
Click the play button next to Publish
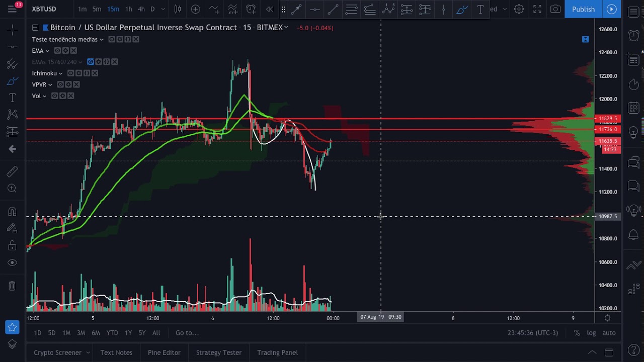point(612,9)
